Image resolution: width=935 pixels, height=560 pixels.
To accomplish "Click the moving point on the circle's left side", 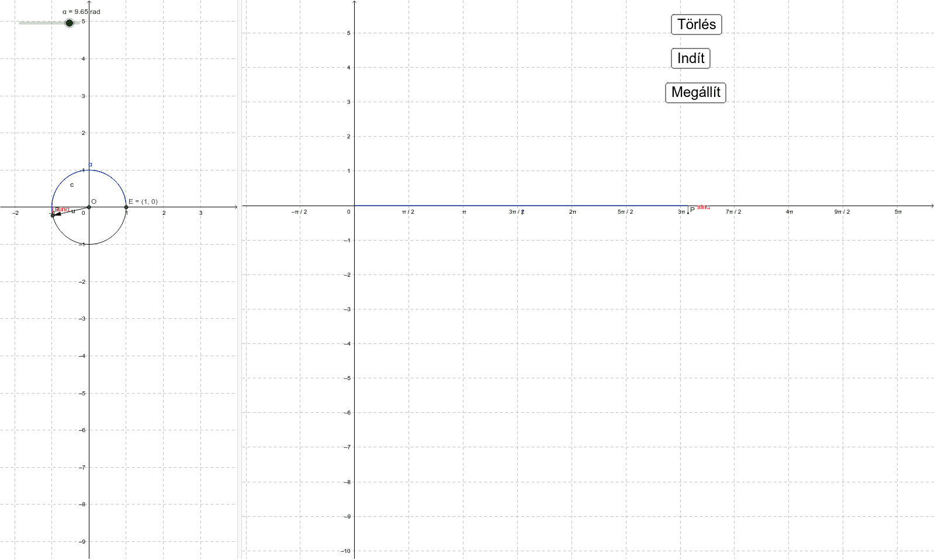I will tap(52, 214).
